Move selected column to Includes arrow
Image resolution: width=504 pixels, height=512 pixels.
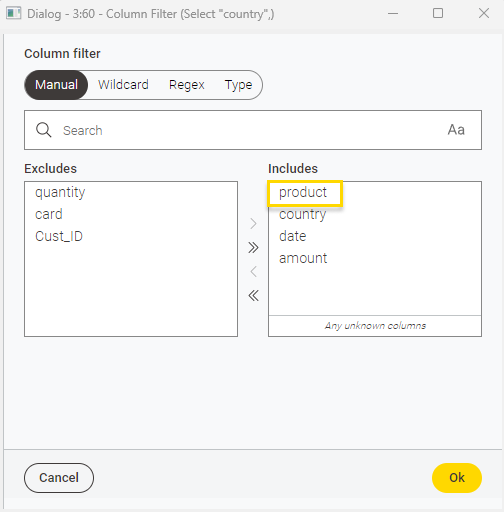click(253, 223)
